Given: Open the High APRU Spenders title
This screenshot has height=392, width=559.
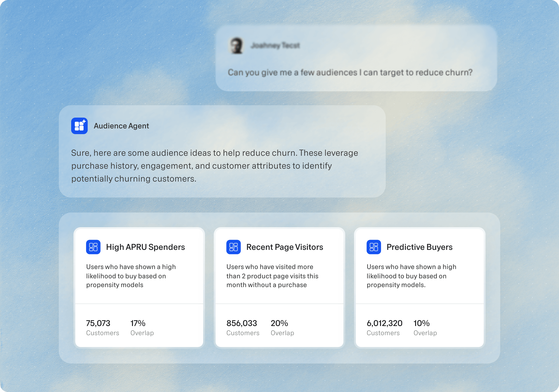Looking at the screenshot, I should (145, 247).
